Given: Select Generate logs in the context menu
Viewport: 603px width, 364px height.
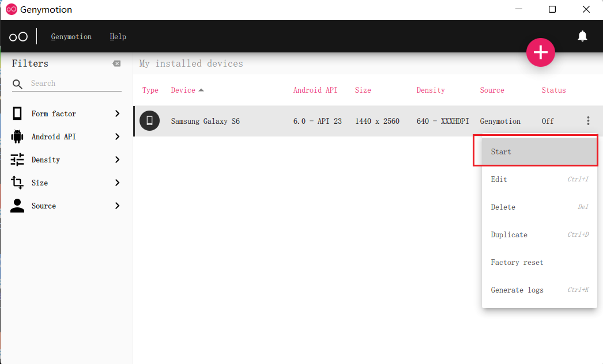Looking at the screenshot, I should [x=540, y=290].
